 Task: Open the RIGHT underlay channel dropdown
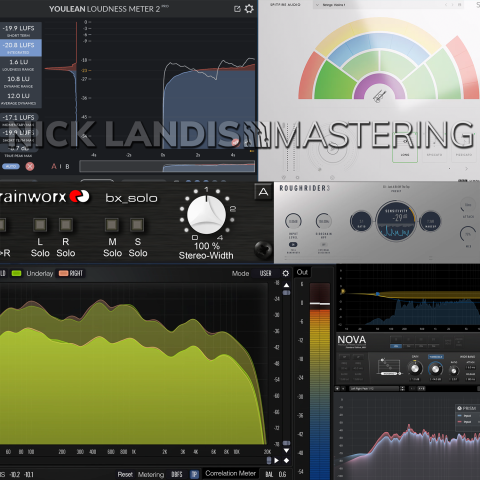coord(76,273)
